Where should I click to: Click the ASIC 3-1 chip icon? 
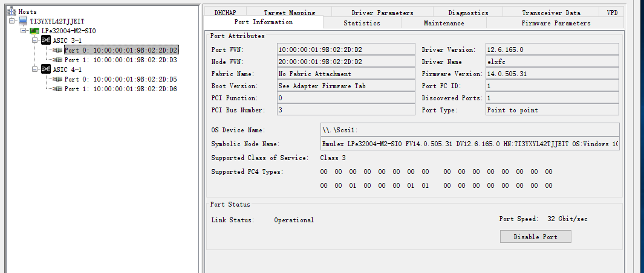46,40
